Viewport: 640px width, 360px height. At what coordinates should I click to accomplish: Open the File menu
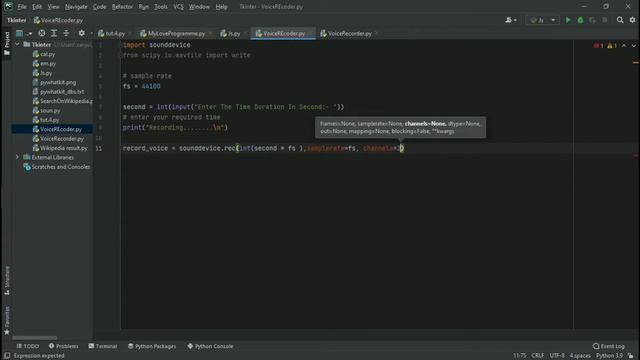coord(22,7)
